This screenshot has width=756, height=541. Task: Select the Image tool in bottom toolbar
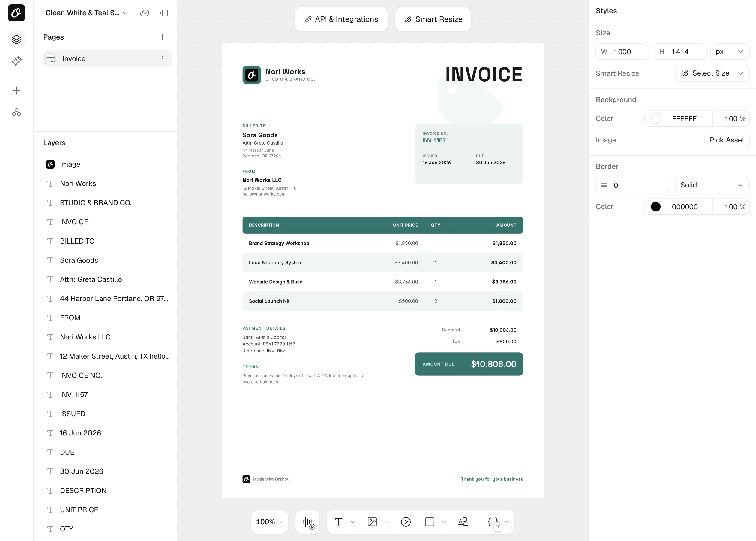click(x=372, y=522)
